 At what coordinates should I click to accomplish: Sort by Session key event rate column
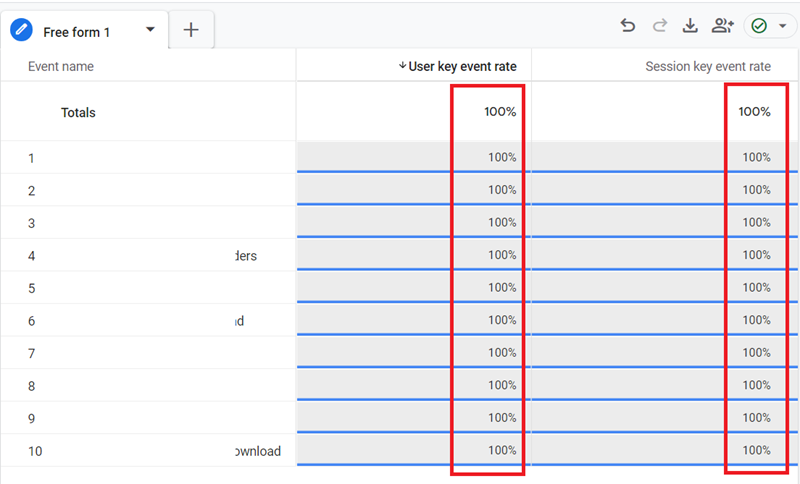[x=708, y=67]
